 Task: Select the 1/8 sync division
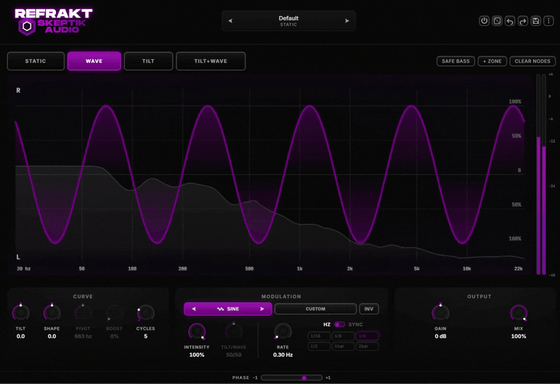[343, 336]
